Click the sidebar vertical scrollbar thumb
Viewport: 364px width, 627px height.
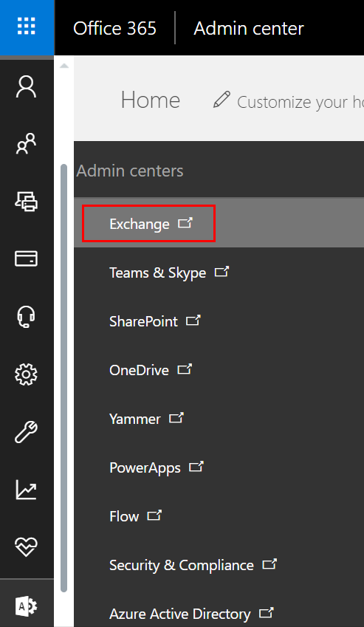(64, 378)
